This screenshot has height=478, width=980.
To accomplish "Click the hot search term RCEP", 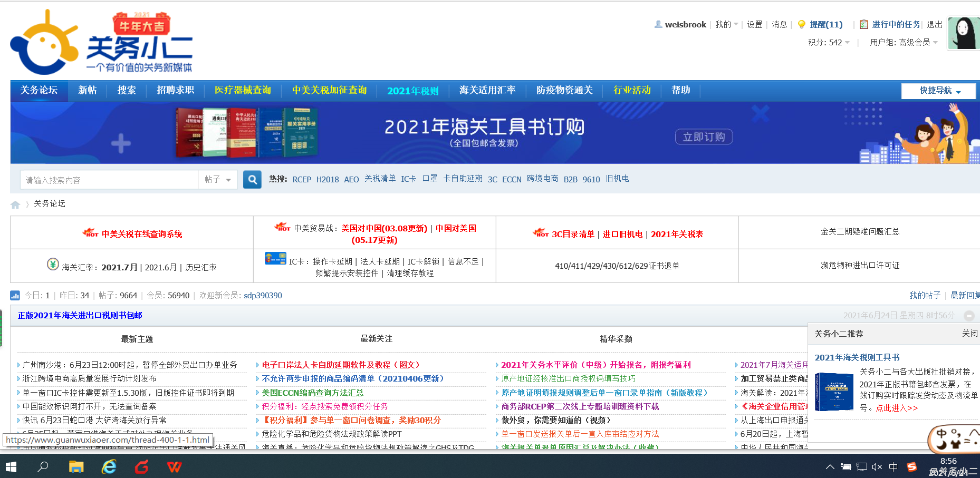I will point(302,179).
